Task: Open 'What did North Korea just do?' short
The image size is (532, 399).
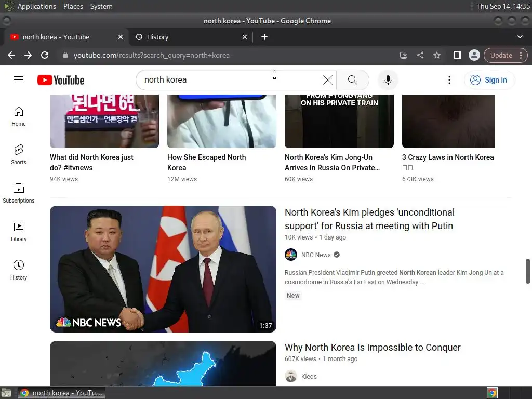Action: coord(91,163)
